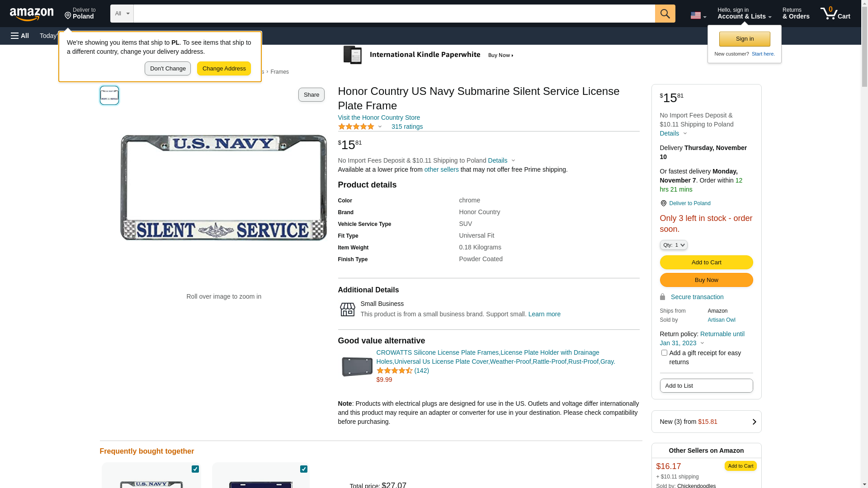Open the Qty quantity dropdown

673,245
